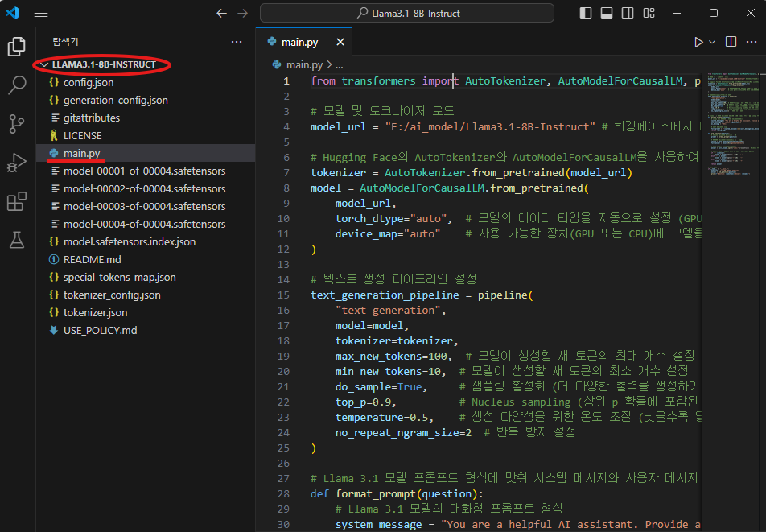Click line number 28 in the gutter
The height and width of the screenshot is (532, 766).
tap(283, 494)
